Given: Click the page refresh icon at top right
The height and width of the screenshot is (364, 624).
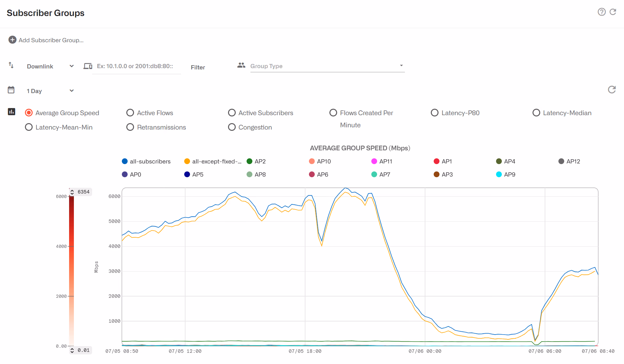Looking at the screenshot, I should pos(613,12).
